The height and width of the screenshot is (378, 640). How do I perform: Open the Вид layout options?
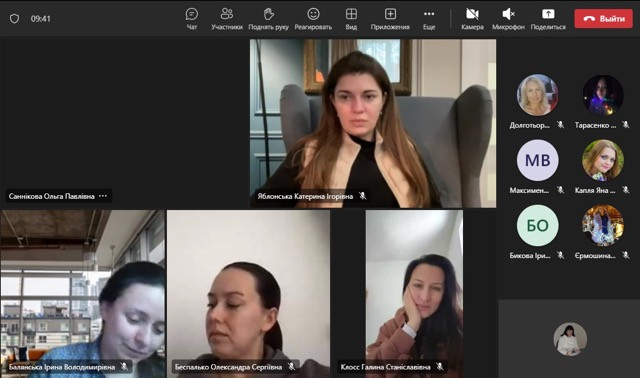tap(351, 14)
